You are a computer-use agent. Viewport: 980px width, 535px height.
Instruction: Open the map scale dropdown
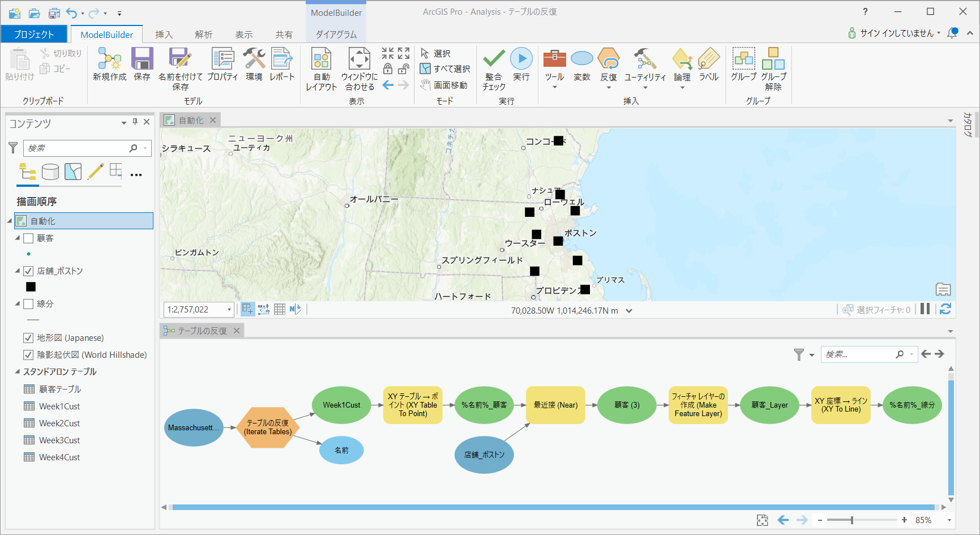click(228, 309)
